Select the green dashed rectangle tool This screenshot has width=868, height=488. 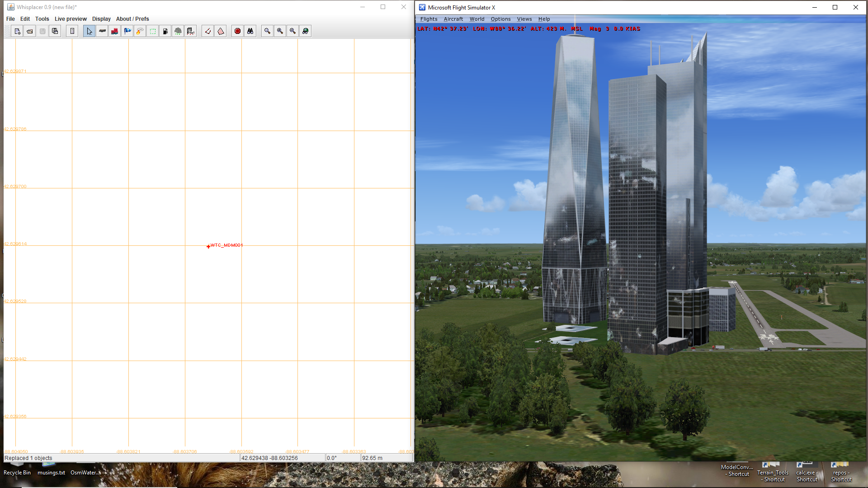tap(153, 31)
